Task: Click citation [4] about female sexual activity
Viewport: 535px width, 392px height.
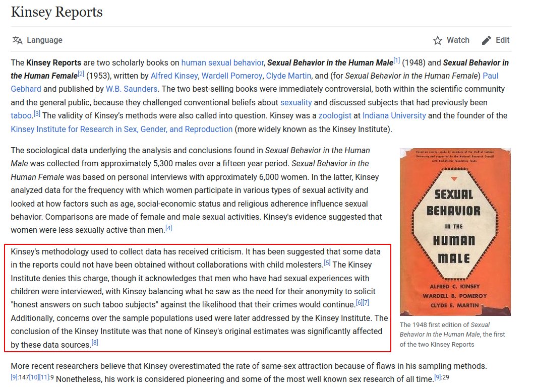Action: 168,227
